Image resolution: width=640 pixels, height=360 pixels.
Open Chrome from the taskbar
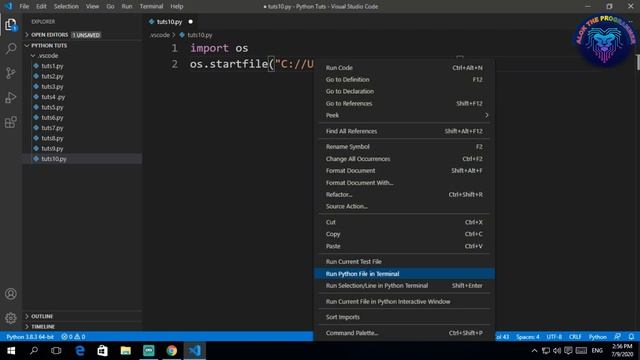(x=172, y=351)
